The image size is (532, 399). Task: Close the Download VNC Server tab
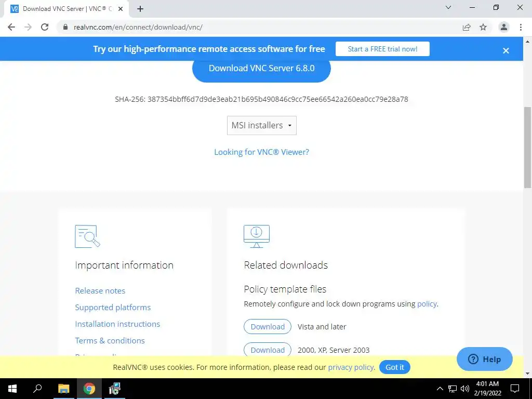tap(121, 9)
